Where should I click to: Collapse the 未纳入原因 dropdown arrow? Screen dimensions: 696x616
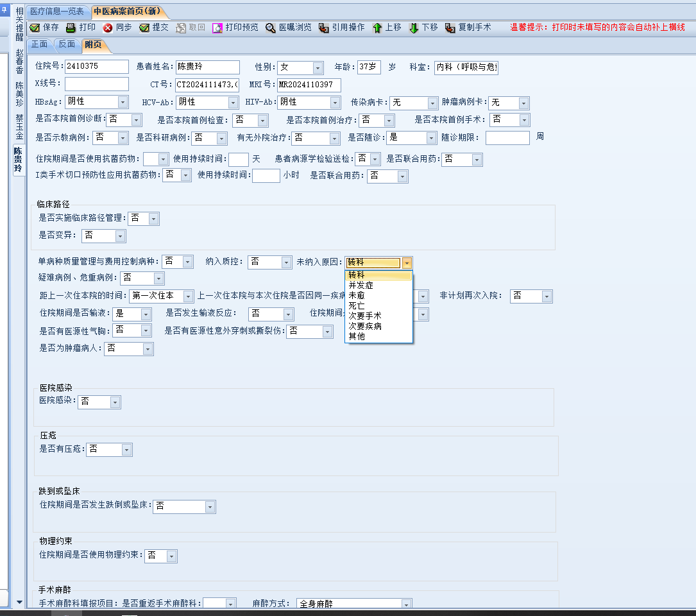tap(407, 263)
